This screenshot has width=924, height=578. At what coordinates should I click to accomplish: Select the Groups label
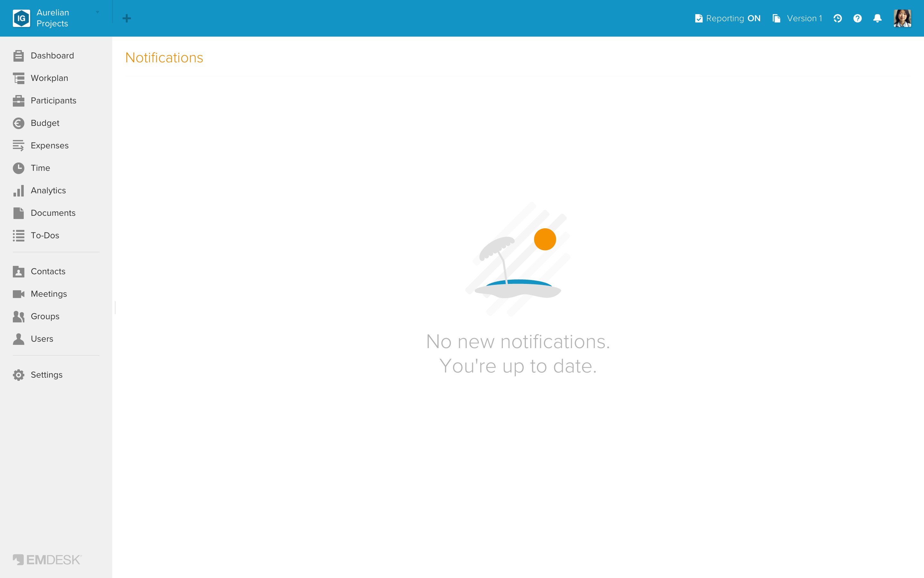(x=45, y=317)
